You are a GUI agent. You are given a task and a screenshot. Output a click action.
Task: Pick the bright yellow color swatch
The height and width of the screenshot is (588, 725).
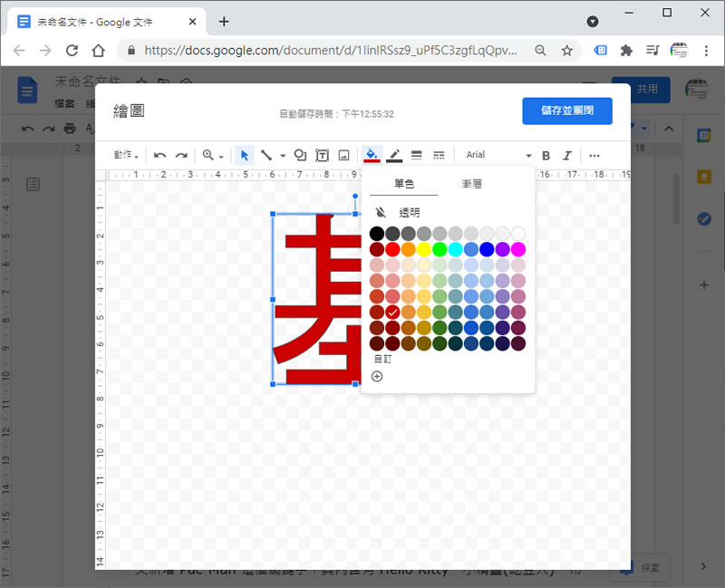[424, 249]
